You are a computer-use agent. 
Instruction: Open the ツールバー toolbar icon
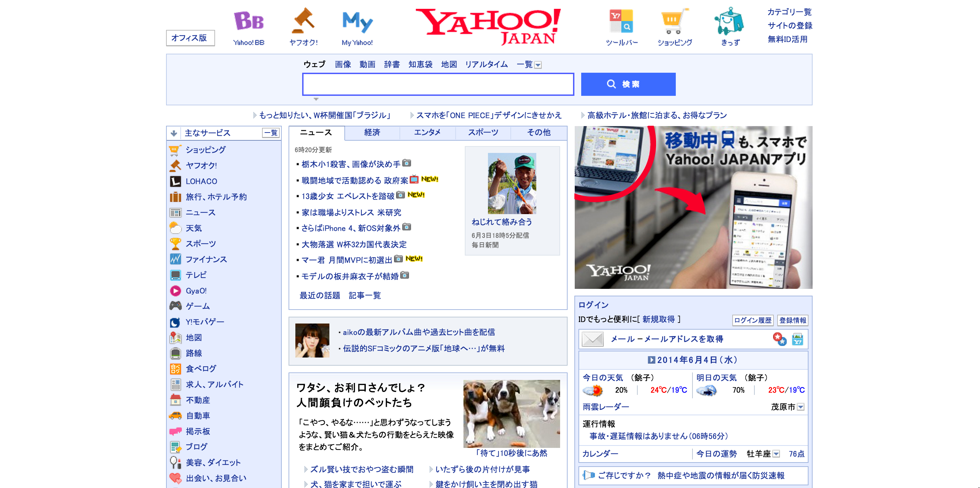pos(621,21)
